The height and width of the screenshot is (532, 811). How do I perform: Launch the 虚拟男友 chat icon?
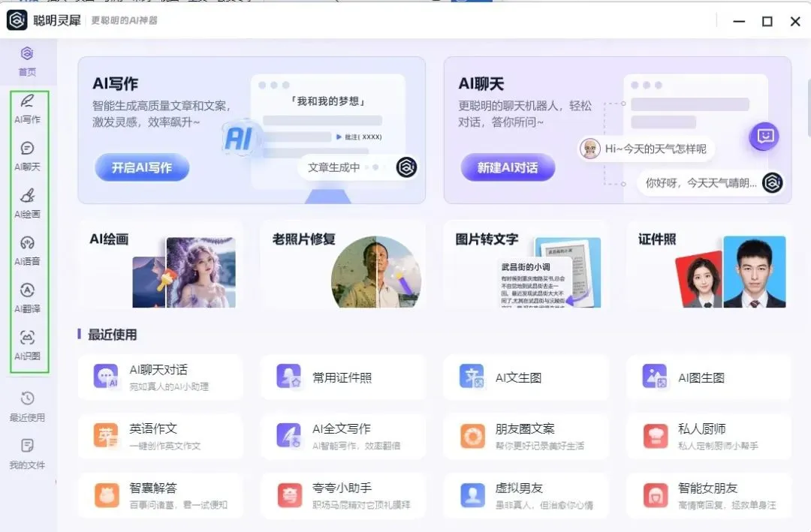pos(472,496)
